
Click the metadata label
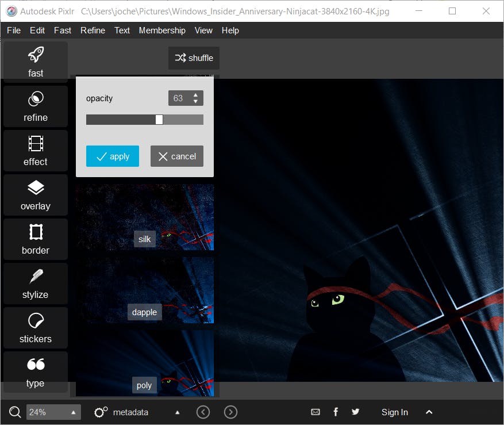(130, 412)
